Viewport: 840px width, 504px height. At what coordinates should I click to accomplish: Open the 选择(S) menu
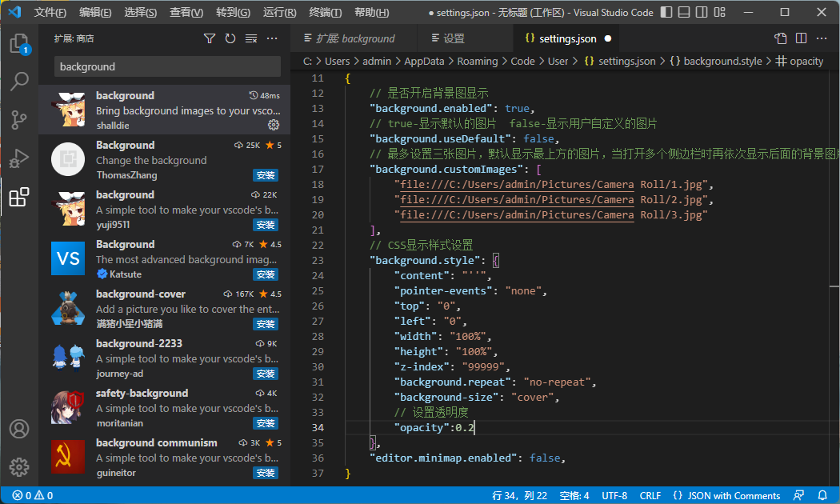[x=140, y=12]
